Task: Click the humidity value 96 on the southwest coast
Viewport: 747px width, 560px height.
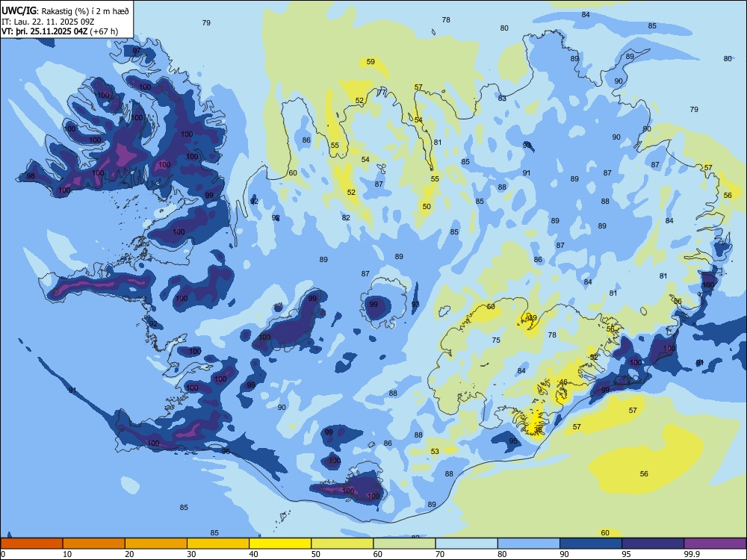Action: coord(226,451)
